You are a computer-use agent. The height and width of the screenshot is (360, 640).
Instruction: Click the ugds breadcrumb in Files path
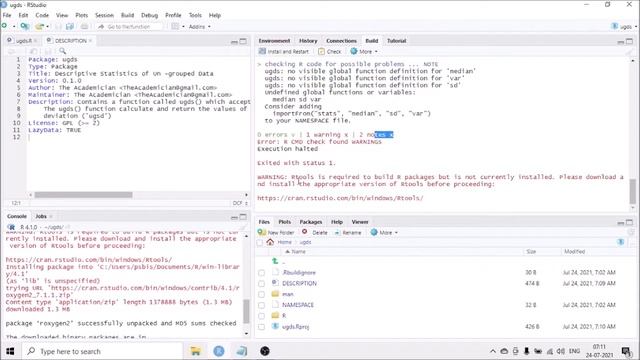pos(305,242)
